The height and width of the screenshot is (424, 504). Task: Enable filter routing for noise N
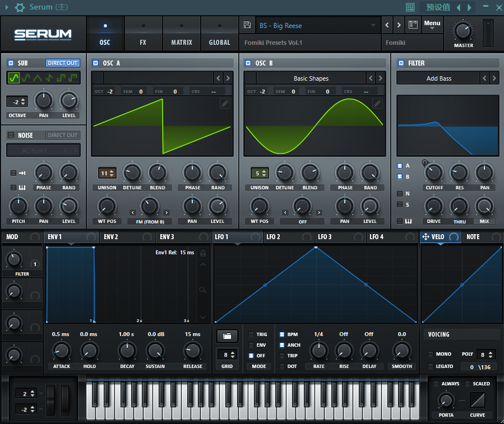coord(400,194)
